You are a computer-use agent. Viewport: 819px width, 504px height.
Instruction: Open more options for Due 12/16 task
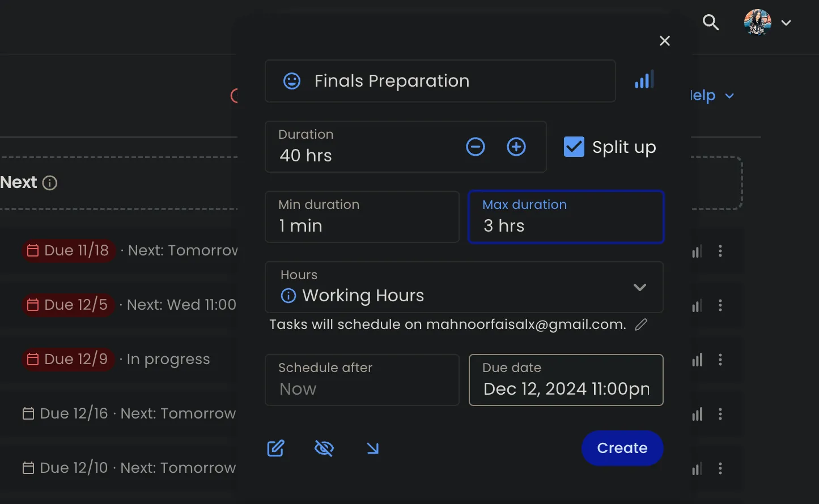point(720,414)
